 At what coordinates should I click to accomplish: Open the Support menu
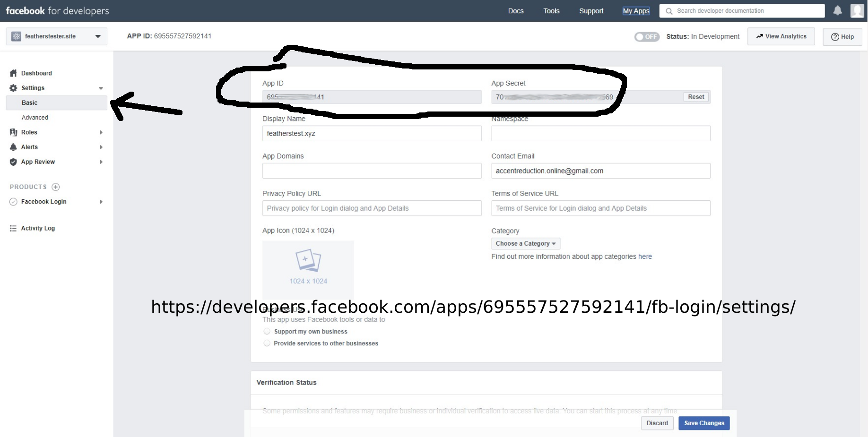point(591,11)
